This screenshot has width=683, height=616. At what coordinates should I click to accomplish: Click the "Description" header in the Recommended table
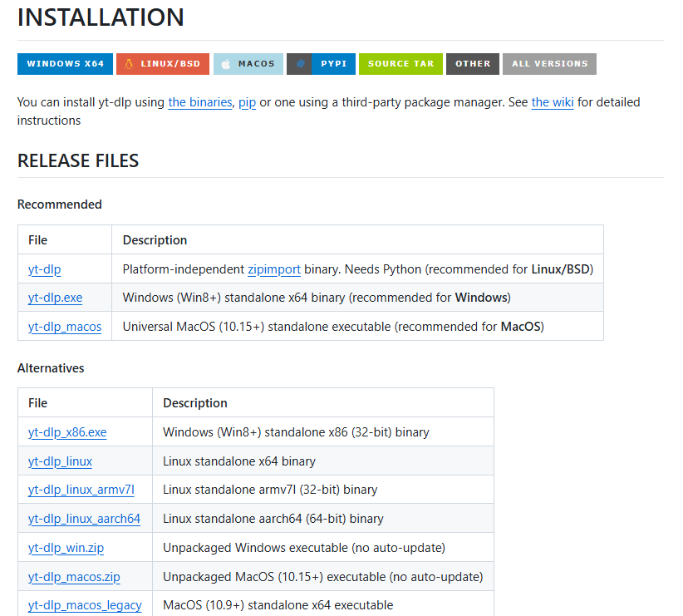155,240
